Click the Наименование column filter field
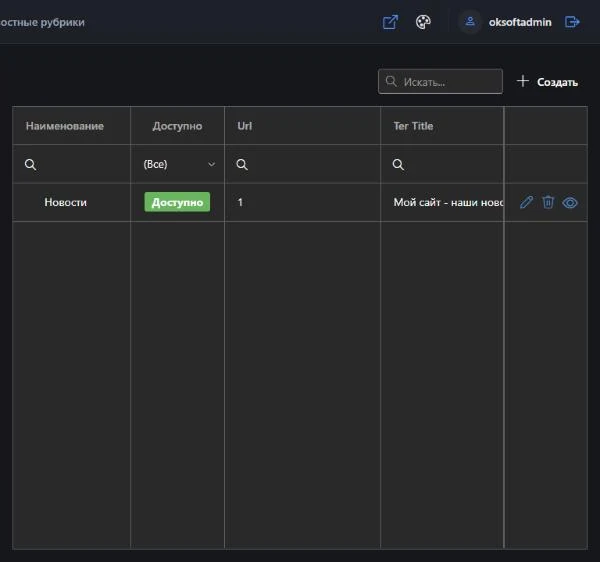The image size is (600, 562). point(72,165)
